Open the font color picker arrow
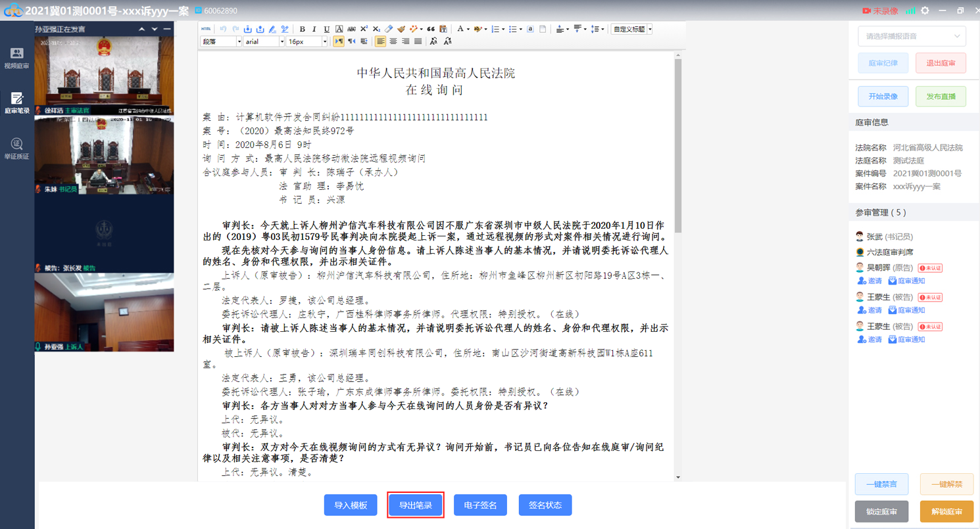Viewport: 980px width, 529px height. [x=468, y=29]
